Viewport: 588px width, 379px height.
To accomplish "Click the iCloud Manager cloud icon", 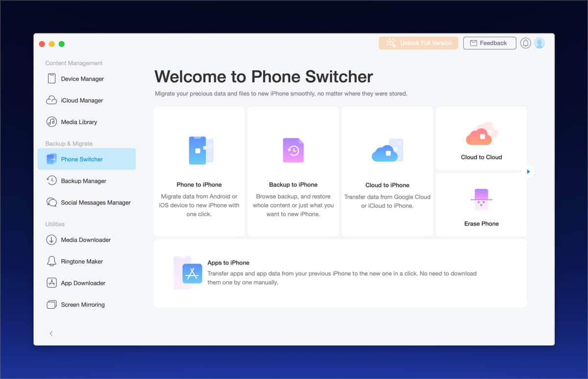I will (x=51, y=100).
